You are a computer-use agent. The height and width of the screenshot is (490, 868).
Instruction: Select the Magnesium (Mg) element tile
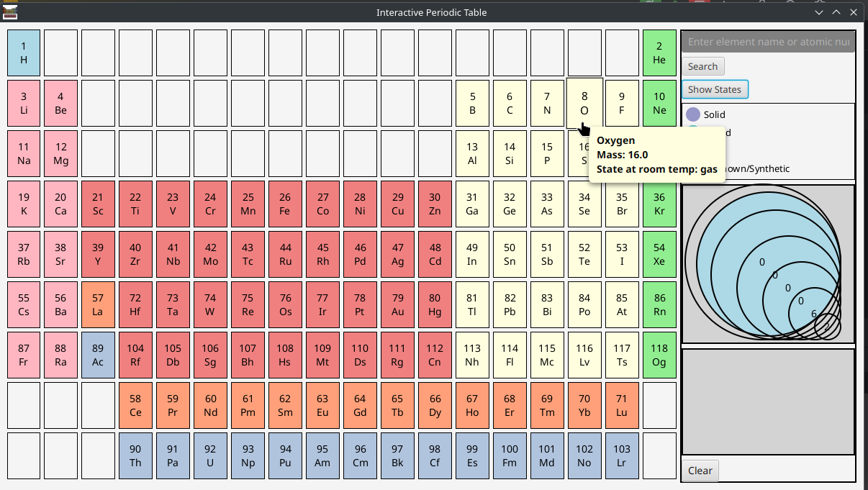pyautogui.click(x=60, y=153)
